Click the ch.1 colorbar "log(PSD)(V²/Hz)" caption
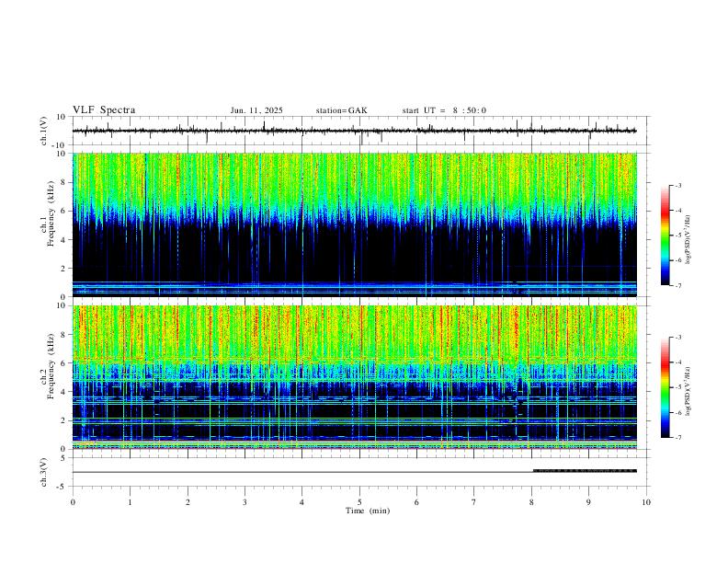 tap(688, 239)
